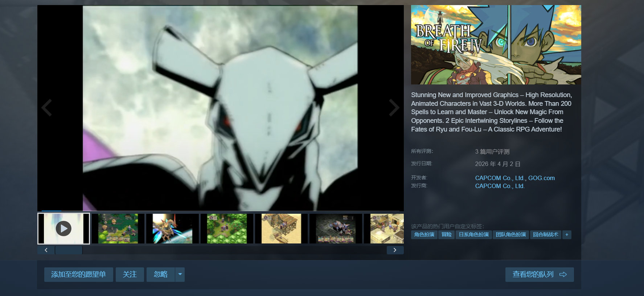Go to the next media item arrow
This screenshot has width=644, height=296.
(x=394, y=108)
